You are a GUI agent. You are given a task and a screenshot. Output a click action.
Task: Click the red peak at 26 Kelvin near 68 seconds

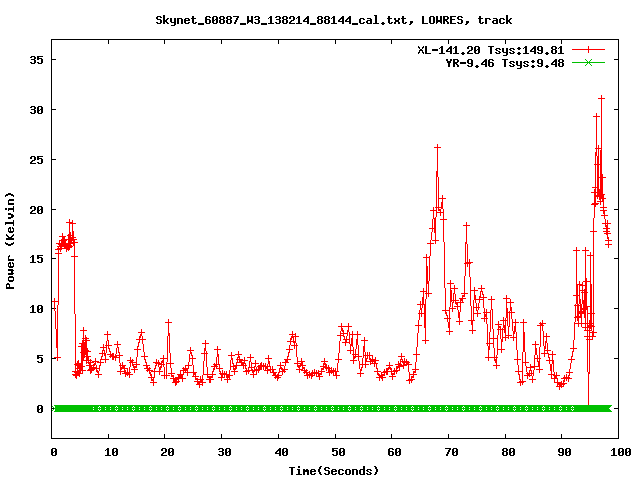(438, 147)
